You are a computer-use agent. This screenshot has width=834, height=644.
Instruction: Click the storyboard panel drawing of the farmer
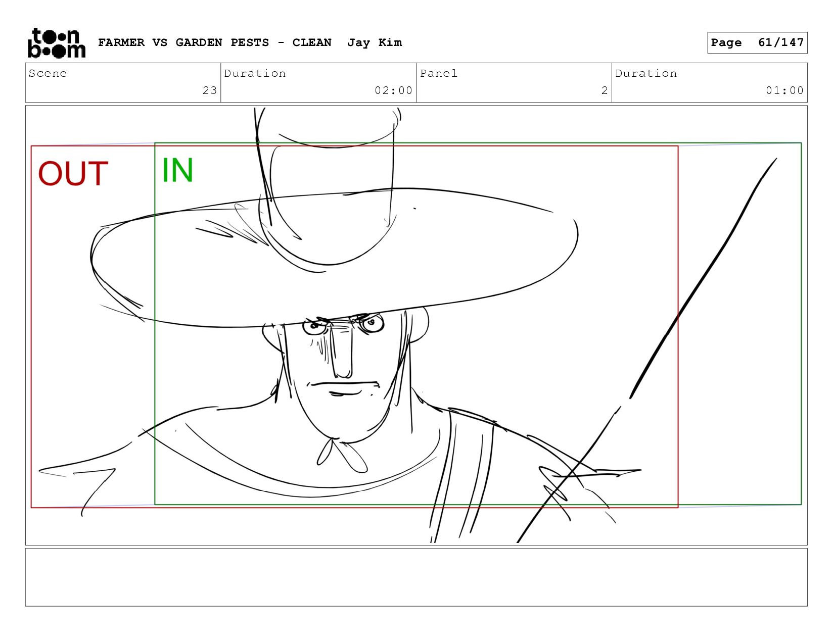point(416,325)
